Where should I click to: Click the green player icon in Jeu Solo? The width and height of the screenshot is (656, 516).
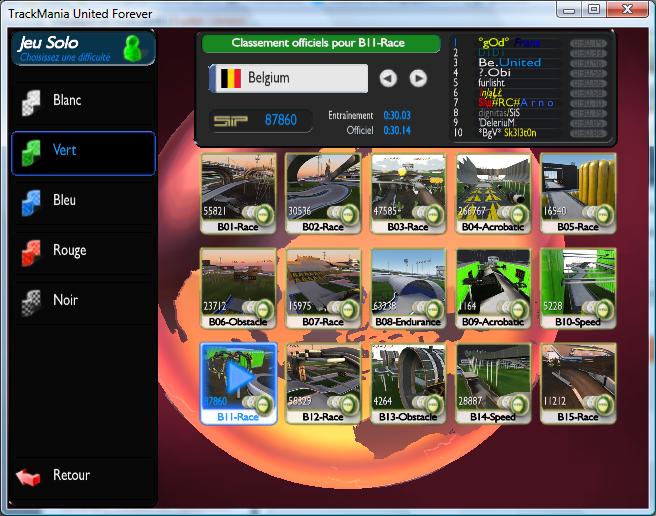131,48
